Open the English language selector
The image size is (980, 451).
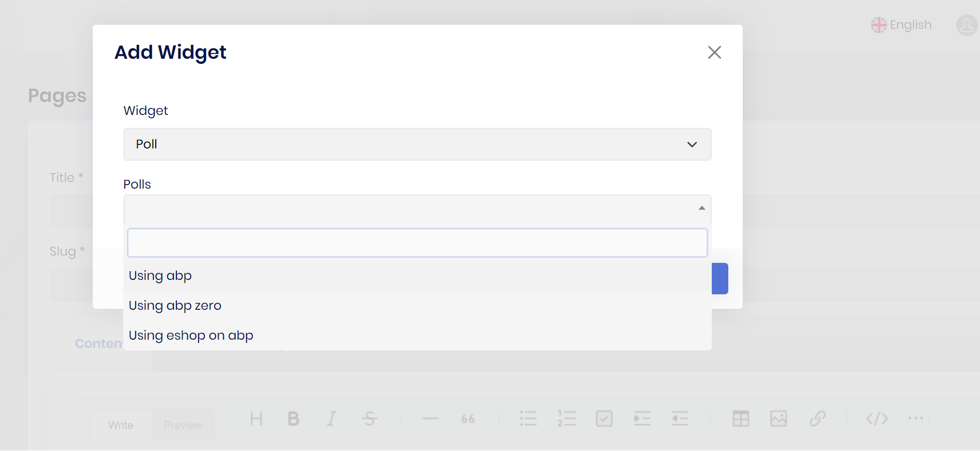point(902,25)
